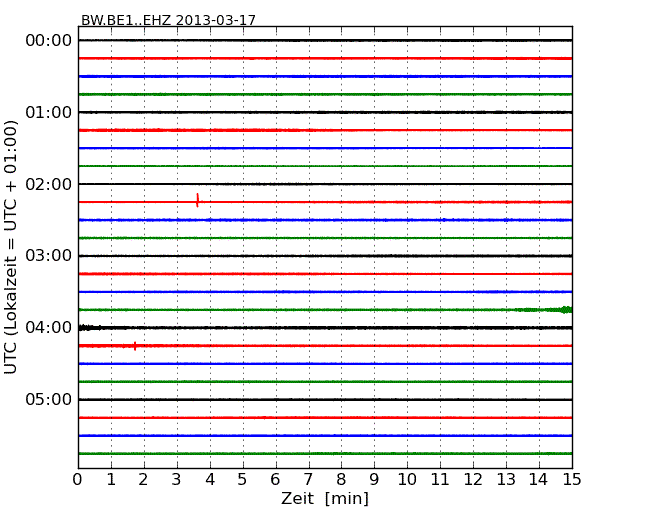
Task: Select x-axis tick label 14
Action: tap(539, 480)
